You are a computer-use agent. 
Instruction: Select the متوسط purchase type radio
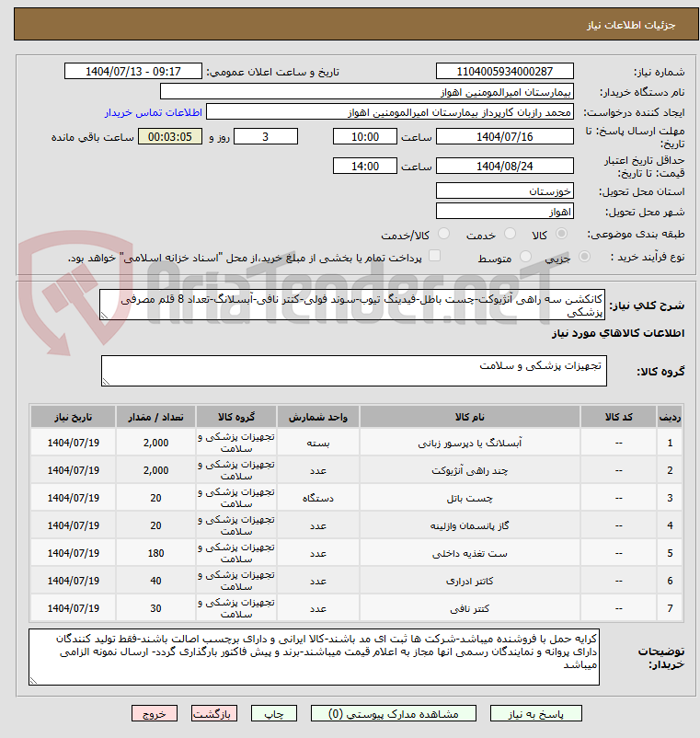tap(525, 257)
